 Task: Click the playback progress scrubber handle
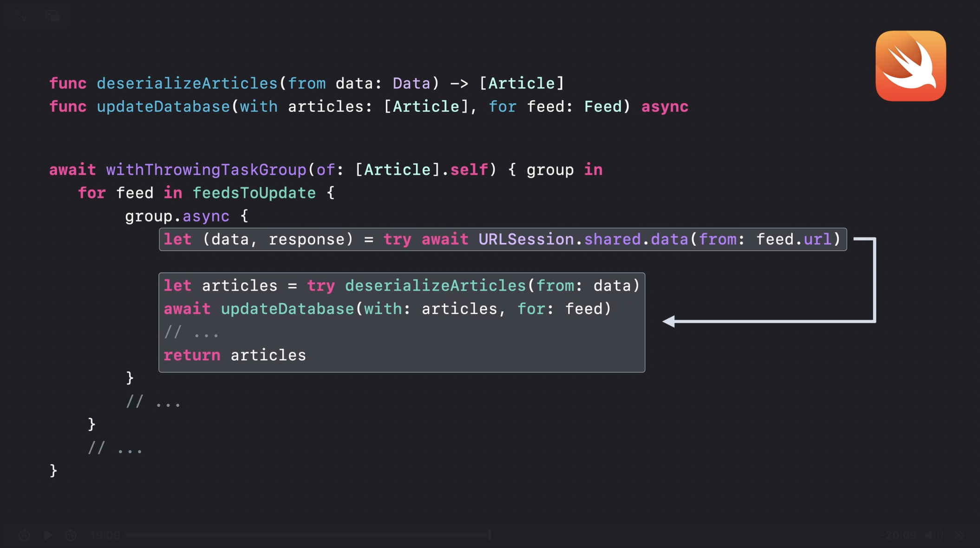[x=490, y=535]
